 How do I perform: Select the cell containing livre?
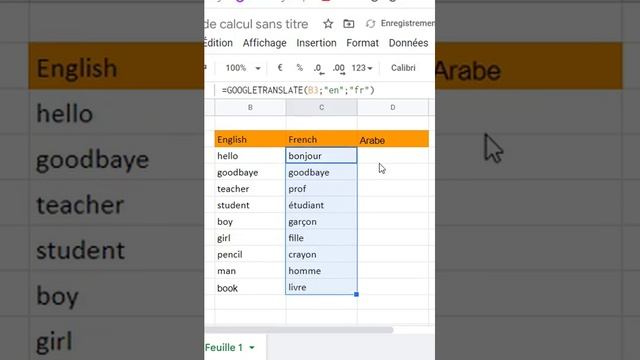coord(322,287)
